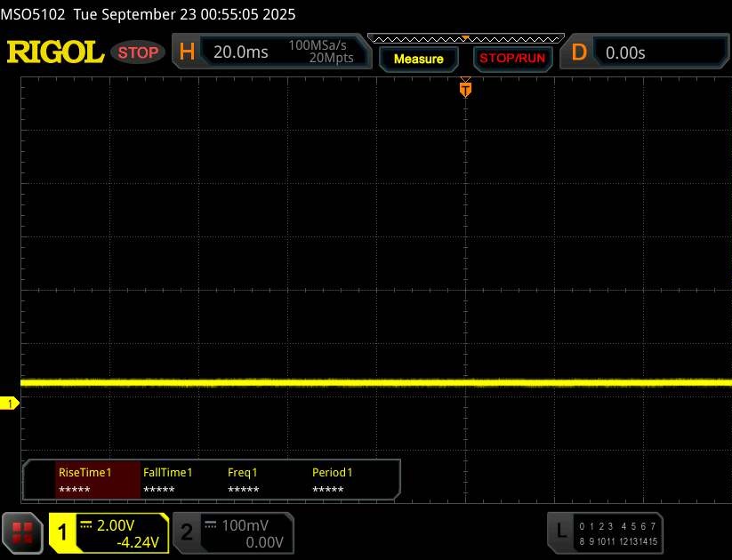This screenshot has width=732, height=560.
Task: Click the orange H horizontal timebase icon
Action: tap(187, 52)
